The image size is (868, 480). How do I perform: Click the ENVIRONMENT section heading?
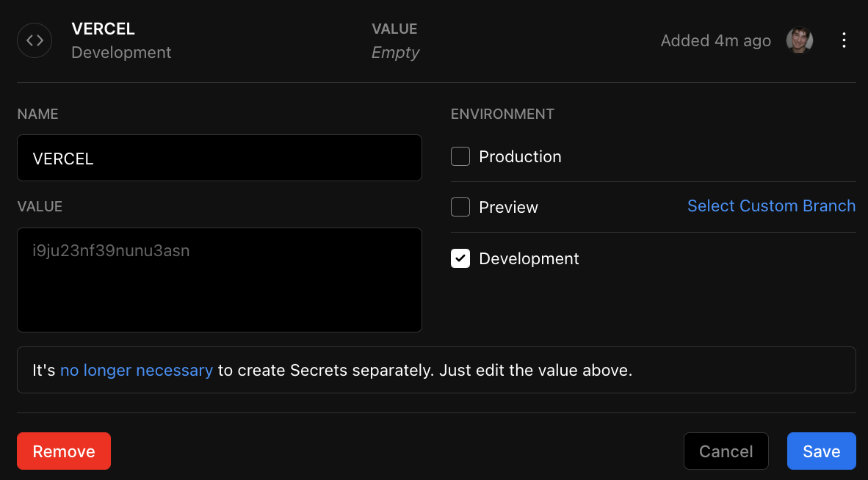[x=502, y=114]
